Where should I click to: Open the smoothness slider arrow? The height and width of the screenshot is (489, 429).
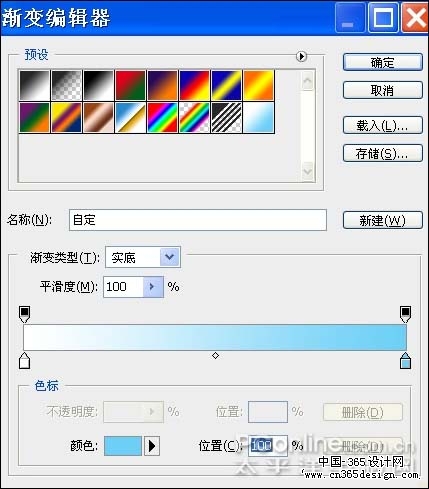click(x=153, y=287)
